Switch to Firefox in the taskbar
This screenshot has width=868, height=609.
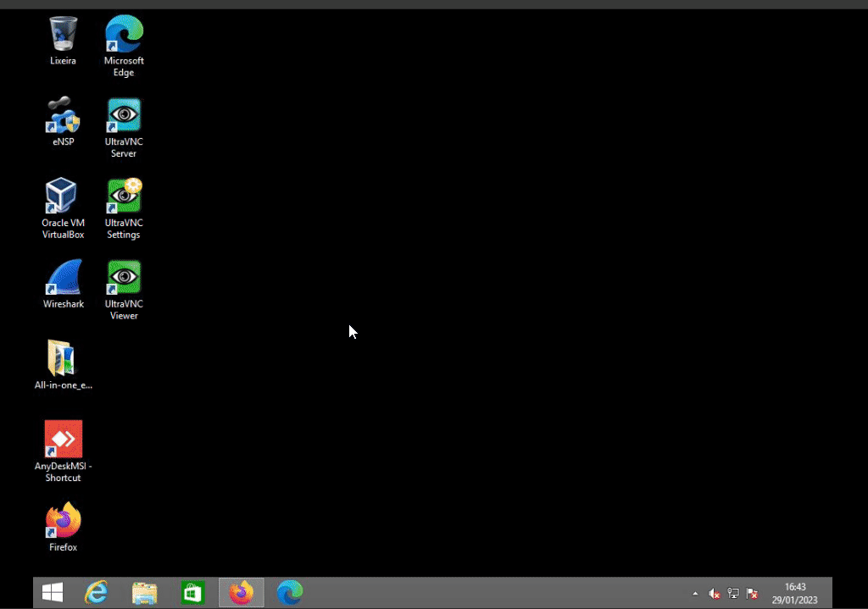(242, 592)
